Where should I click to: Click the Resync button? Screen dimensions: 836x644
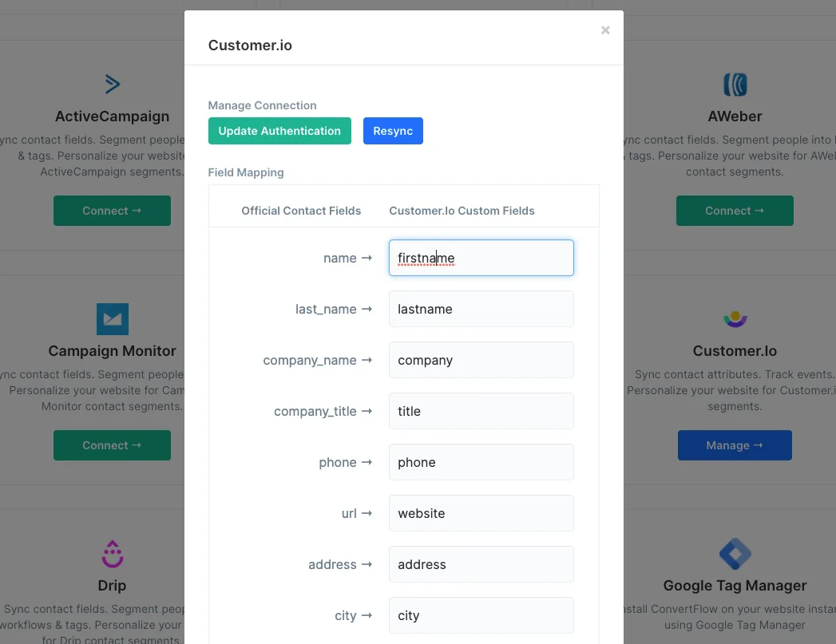pyautogui.click(x=393, y=131)
